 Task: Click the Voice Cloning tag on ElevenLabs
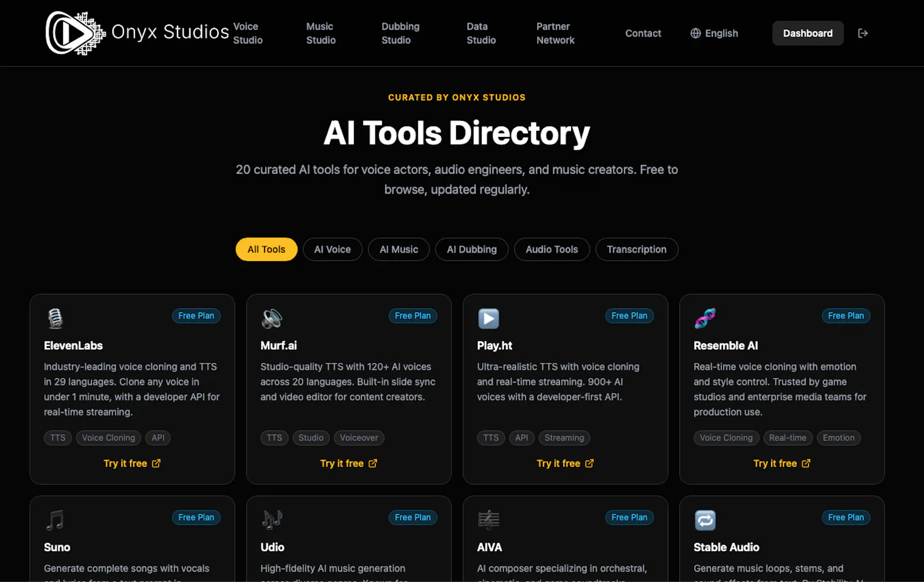point(108,438)
